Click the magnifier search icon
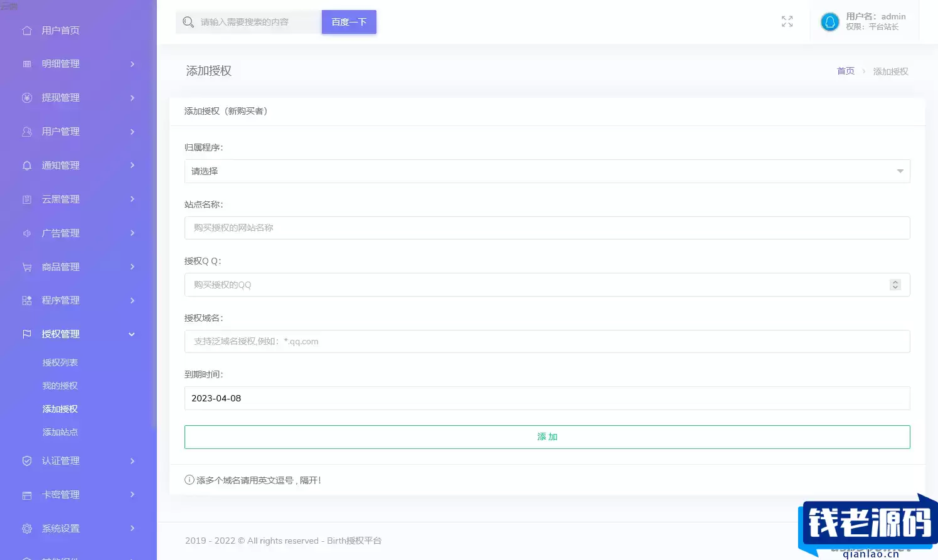This screenshot has height=560, width=938. pyautogui.click(x=188, y=22)
